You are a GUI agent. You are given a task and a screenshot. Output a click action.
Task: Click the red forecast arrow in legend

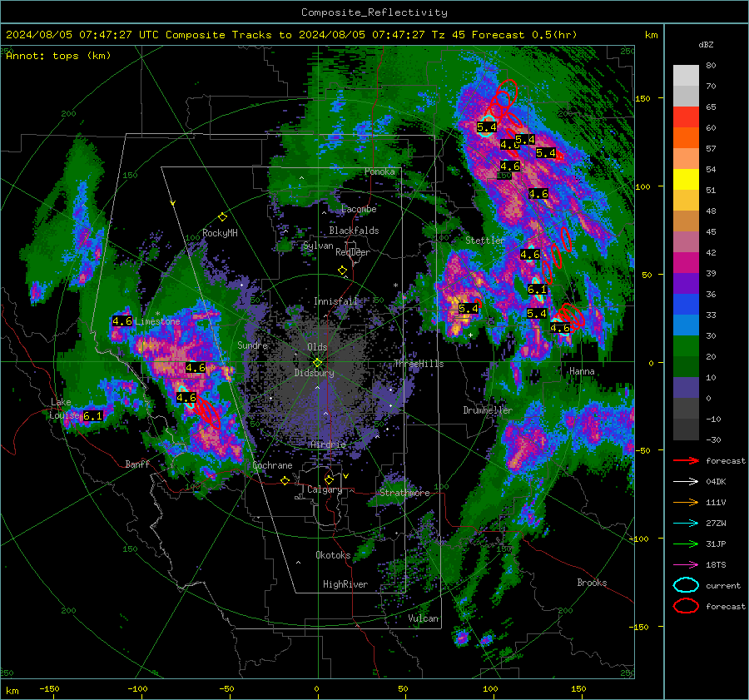point(686,460)
